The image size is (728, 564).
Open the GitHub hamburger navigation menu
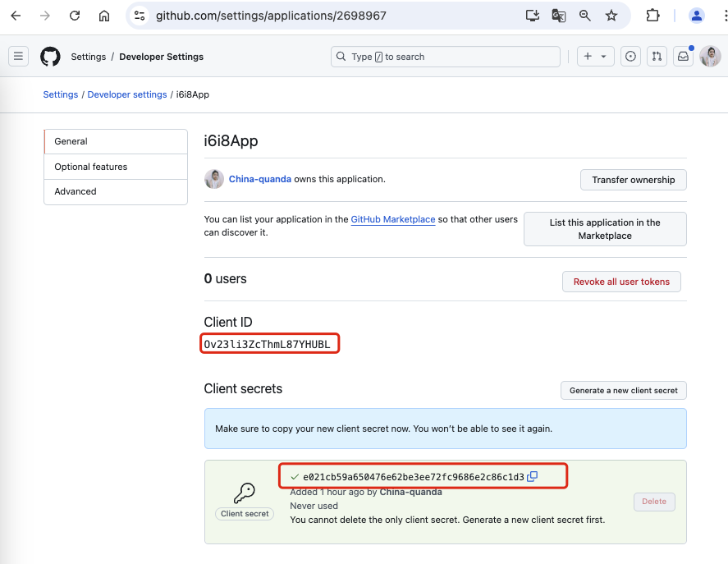click(18, 57)
